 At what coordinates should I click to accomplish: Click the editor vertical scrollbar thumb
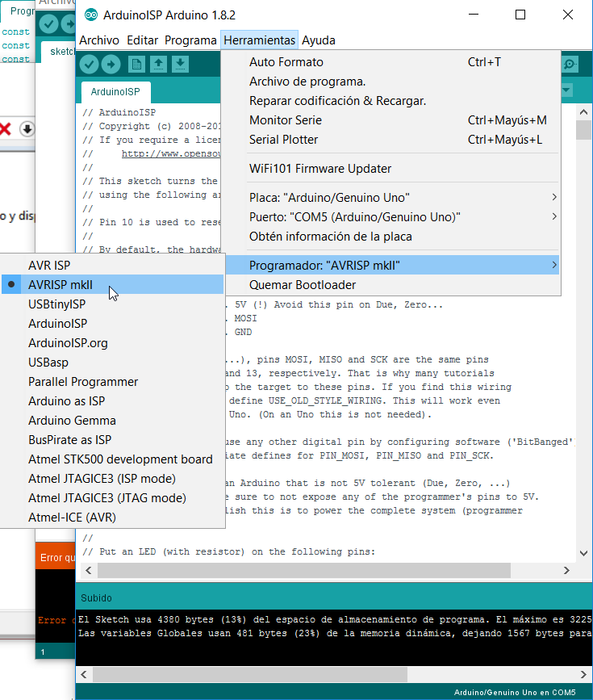pos(583,129)
